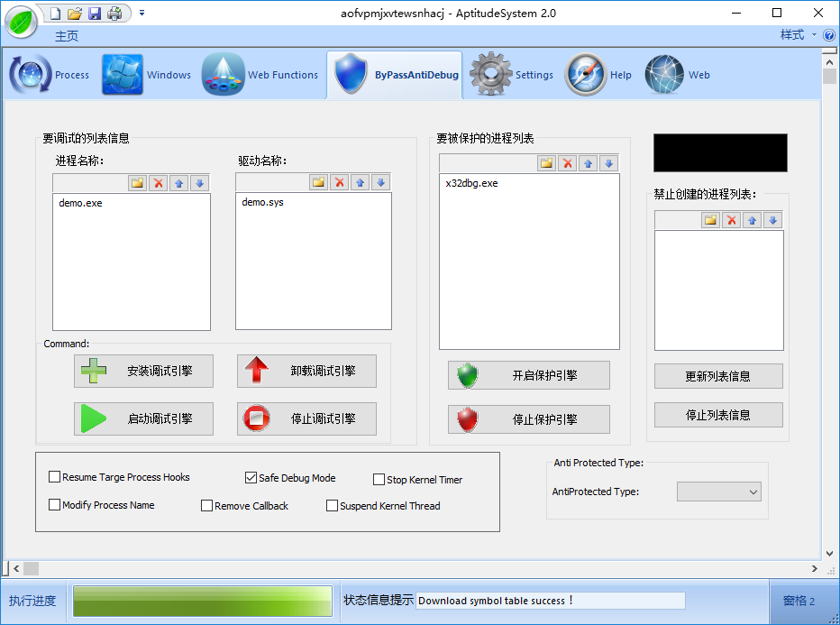The width and height of the screenshot is (840, 625).
Task: Switch to the Process tab
Action: point(50,75)
